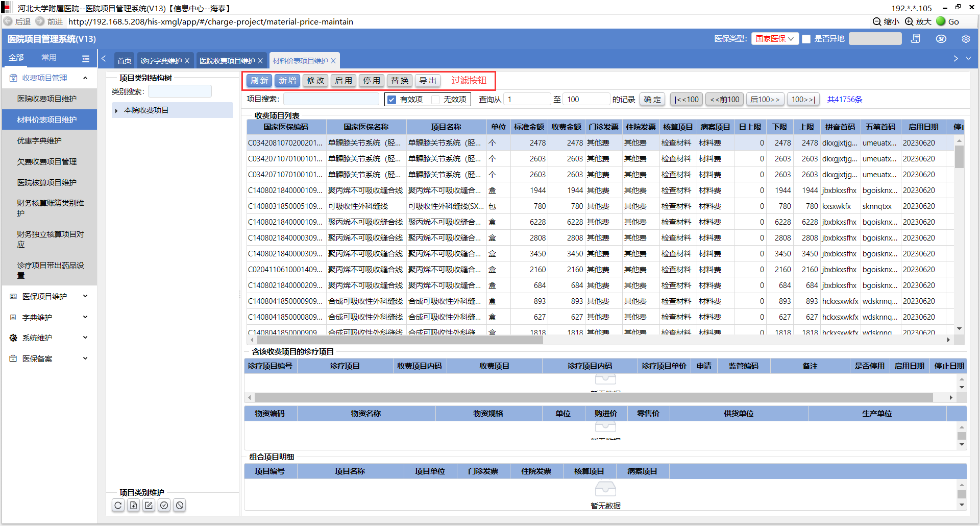
Task: Click the 放大 zoom in magnifier
Action: click(918, 21)
